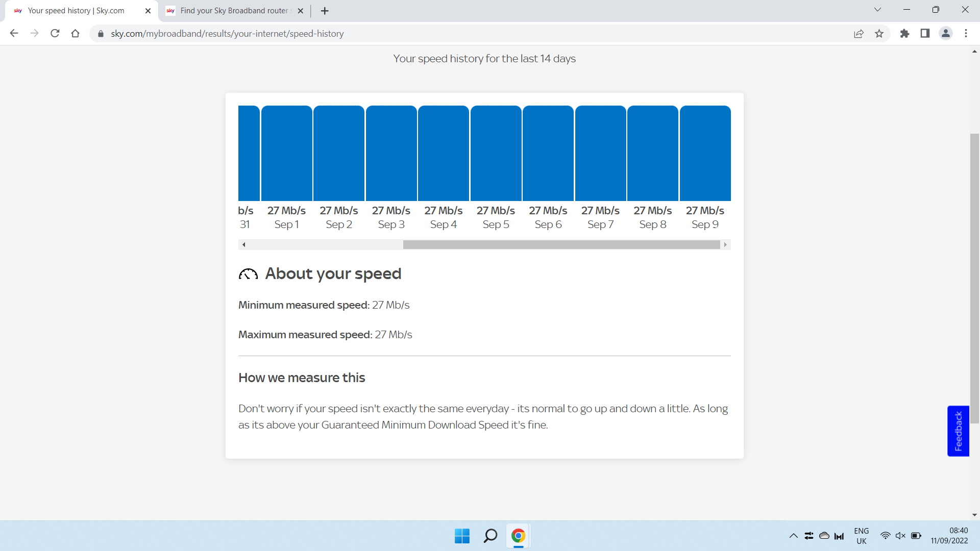Viewport: 980px width, 551px height.
Task: Open the Extensions puzzle icon
Action: pos(904,34)
